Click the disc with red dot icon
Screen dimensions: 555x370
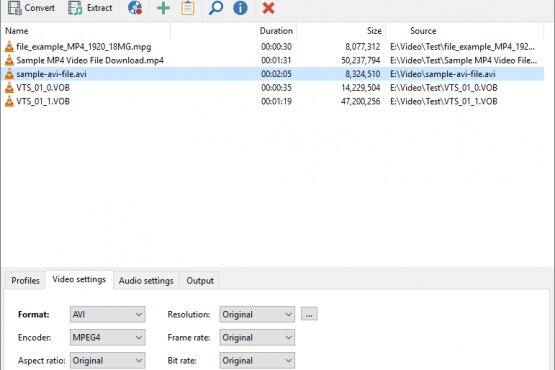[135, 8]
